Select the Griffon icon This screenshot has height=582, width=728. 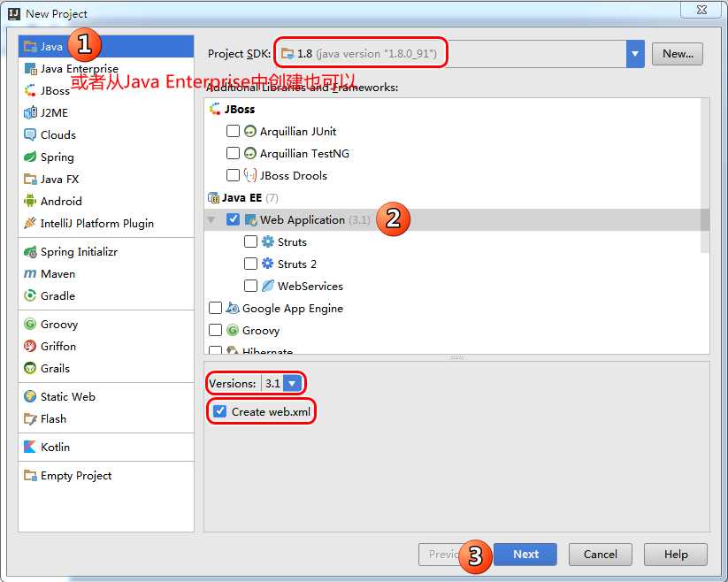[30, 346]
